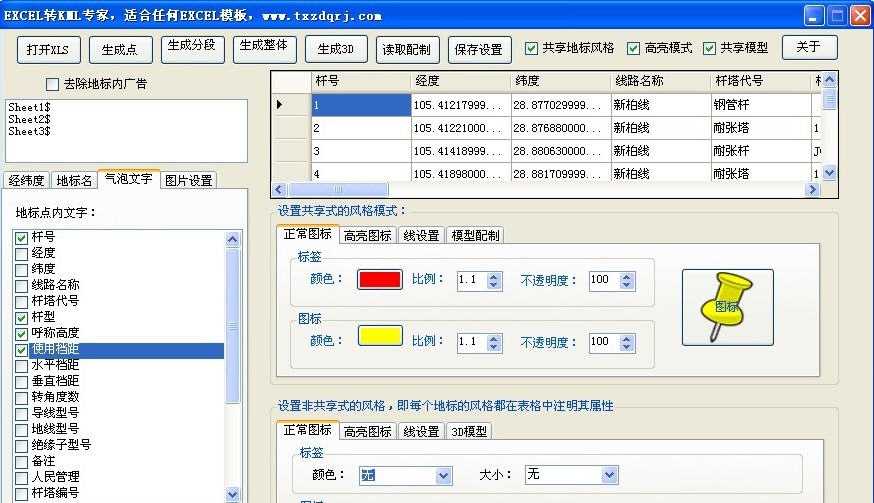The height and width of the screenshot is (503, 874).
Task: Click the 生成3D button
Action: 336,50
